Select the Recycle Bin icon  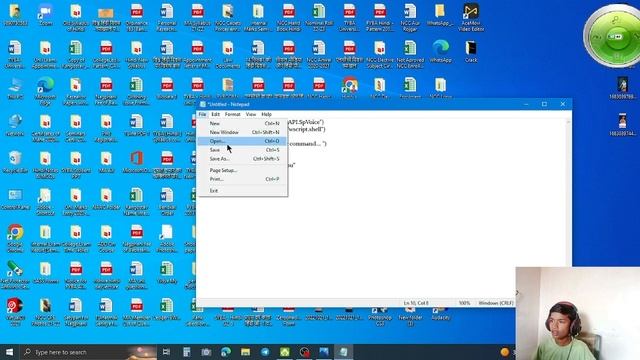click(x=15, y=162)
